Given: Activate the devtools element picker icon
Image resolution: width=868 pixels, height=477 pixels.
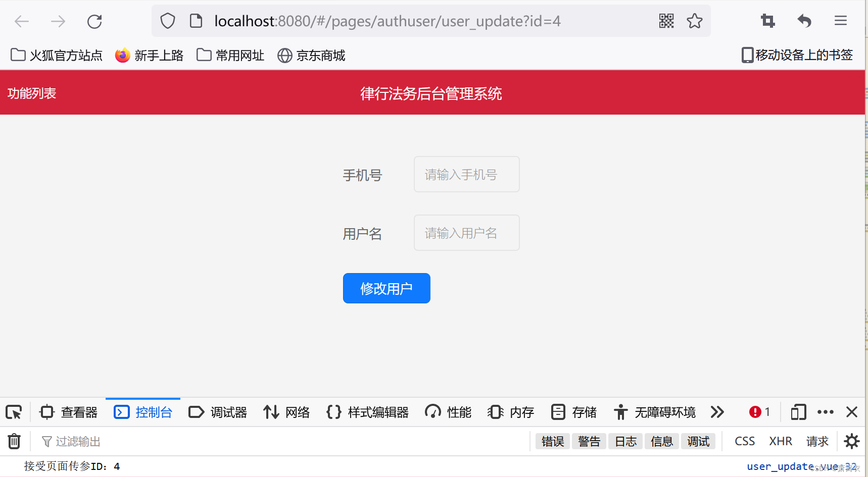Looking at the screenshot, I should point(14,412).
